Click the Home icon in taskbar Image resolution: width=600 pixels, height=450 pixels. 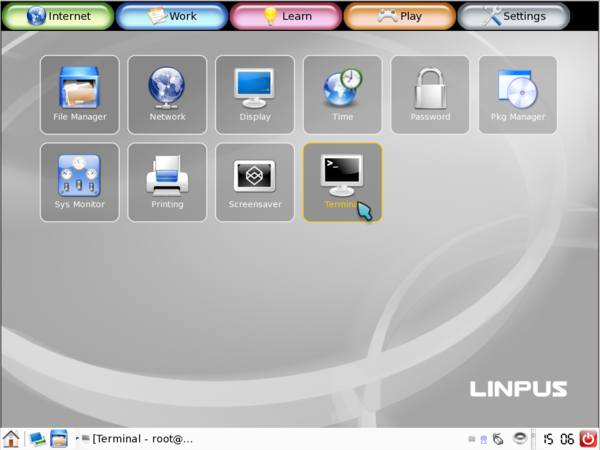pyautogui.click(x=11, y=438)
